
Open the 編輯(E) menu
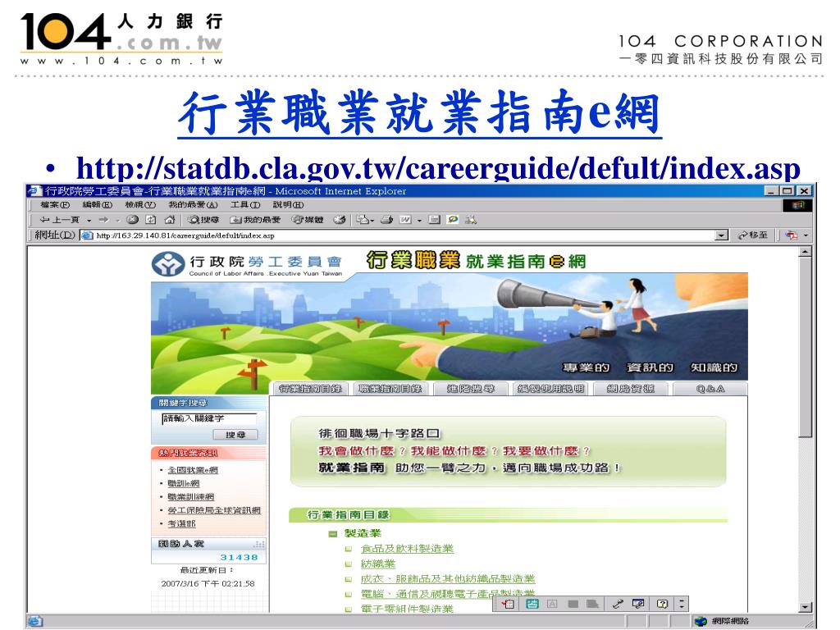pos(97,204)
